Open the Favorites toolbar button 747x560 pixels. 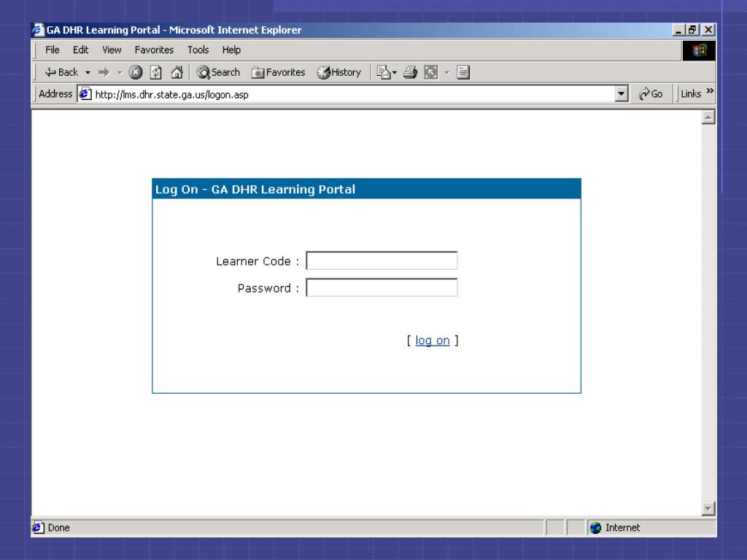point(279,72)
